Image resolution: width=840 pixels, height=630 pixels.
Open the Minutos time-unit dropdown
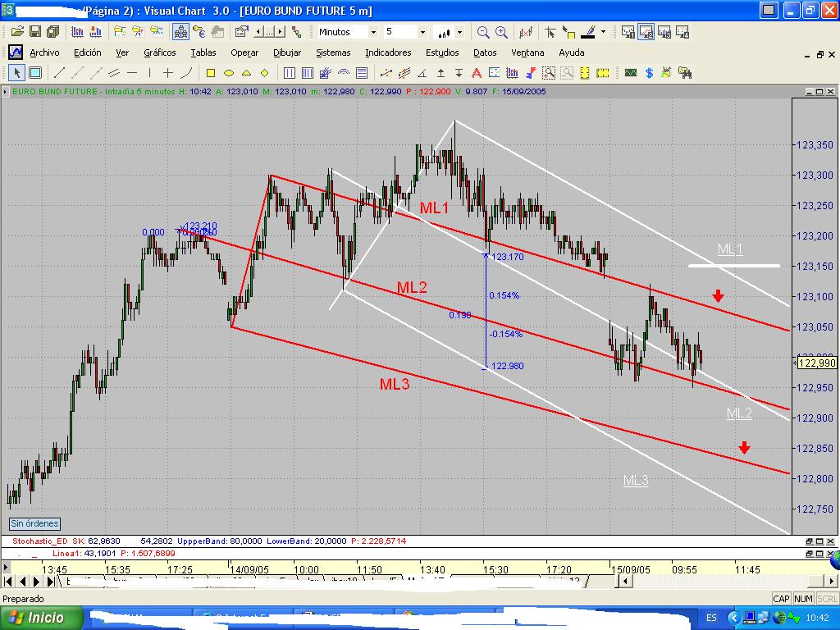click(x=373, y=32)
